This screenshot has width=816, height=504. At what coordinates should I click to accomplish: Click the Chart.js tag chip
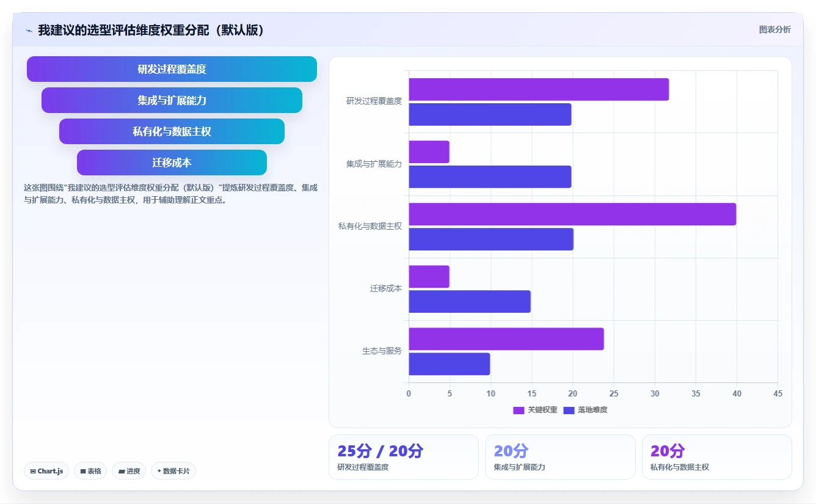click(x=46, y=471)
